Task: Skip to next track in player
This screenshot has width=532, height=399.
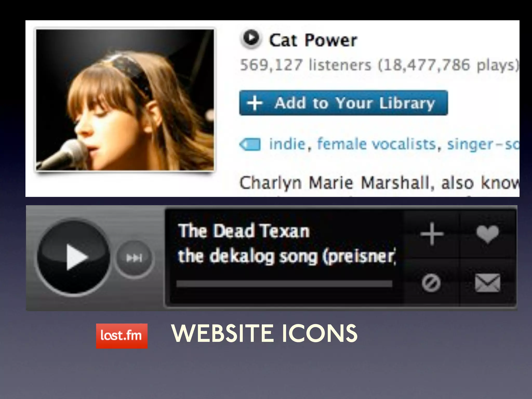Action: point(134,258)
